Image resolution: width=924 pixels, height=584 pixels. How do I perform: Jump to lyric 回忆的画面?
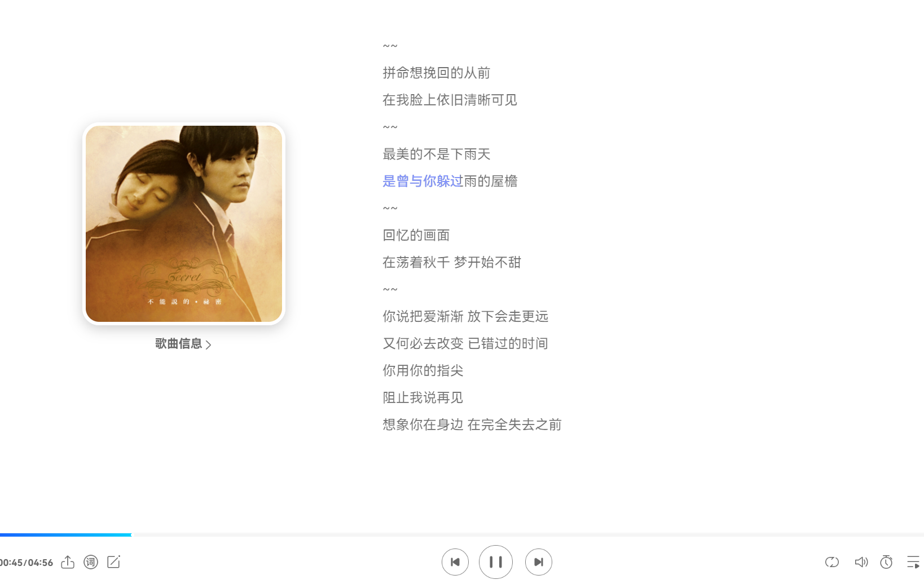coord(416,235)
